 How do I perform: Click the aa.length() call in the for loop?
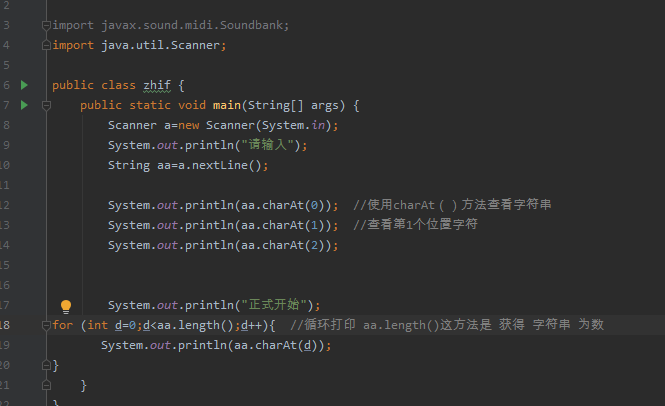(199, 325)
